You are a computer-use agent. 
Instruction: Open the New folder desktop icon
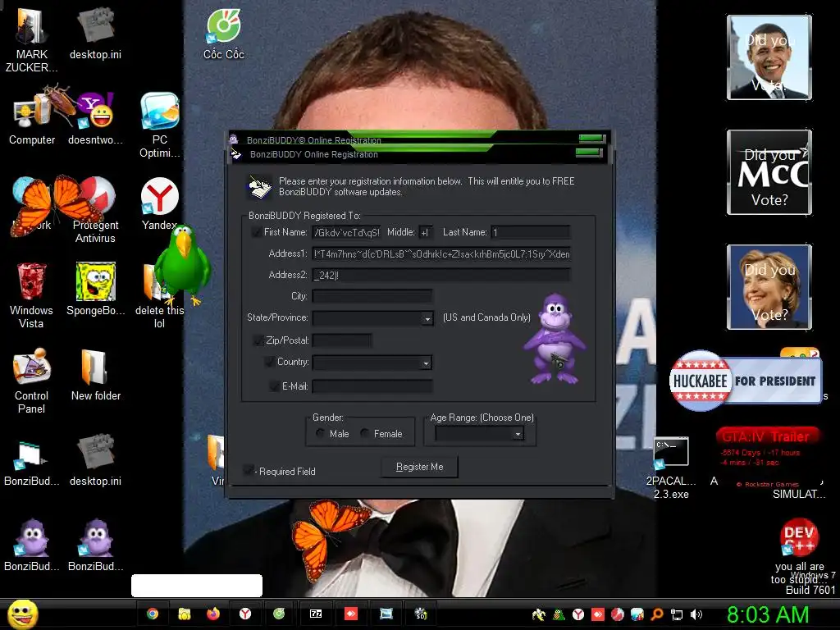tap(95, 375)
